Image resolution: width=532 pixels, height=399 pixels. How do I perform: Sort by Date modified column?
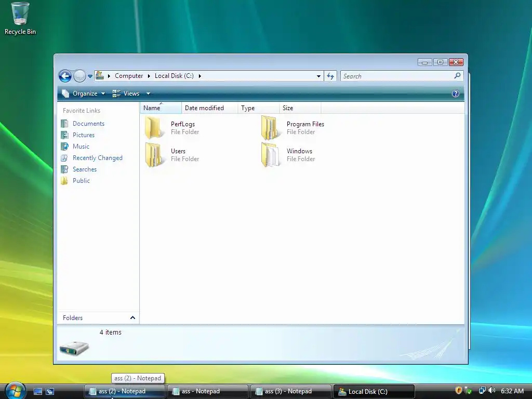click(x=210, y=108)
